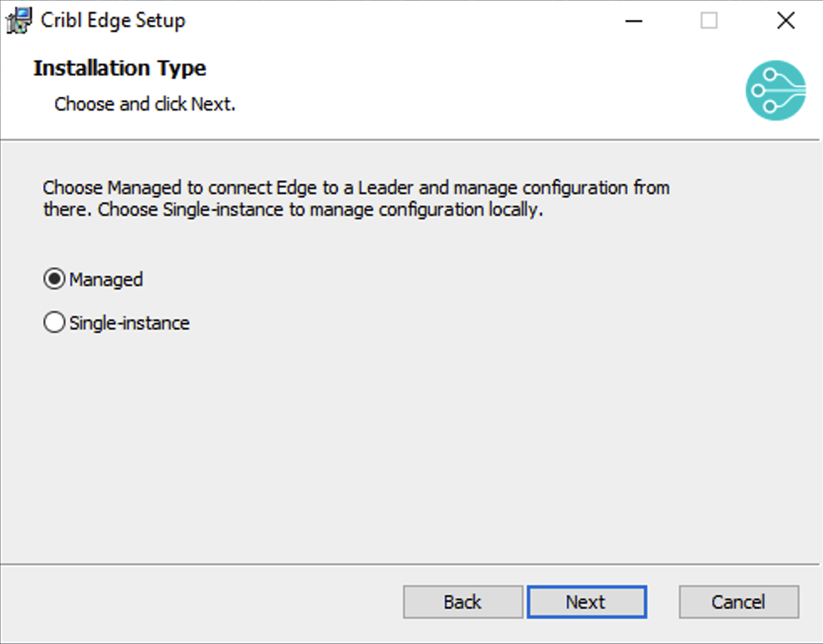Screen dimensions: 823x644
Task: Click the Installation Type heading
Action: pos(119,68)
